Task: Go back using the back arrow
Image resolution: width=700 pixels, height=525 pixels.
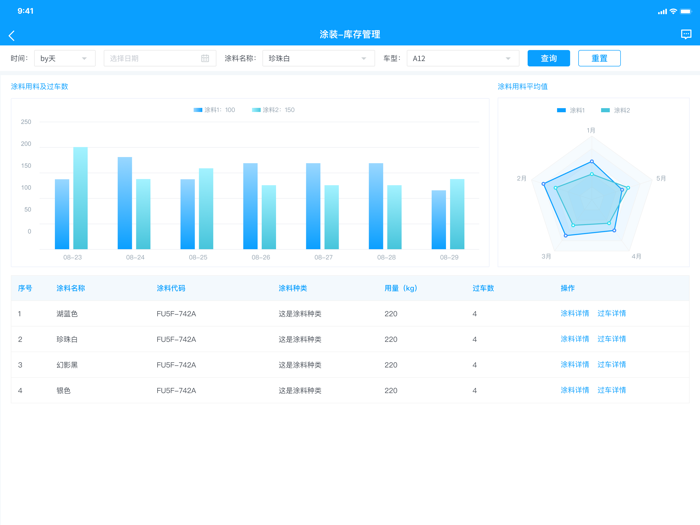Action: [x=12, y=36]
